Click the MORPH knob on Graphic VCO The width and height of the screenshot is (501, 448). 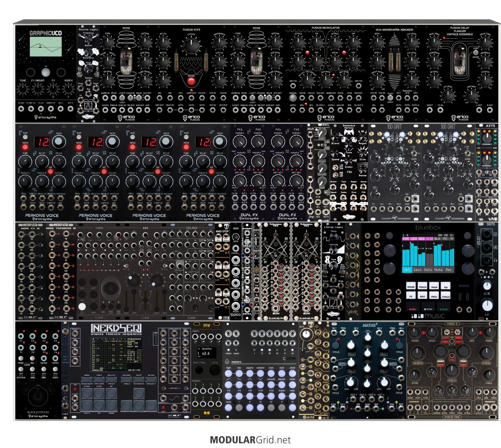(x=68, y=89)
